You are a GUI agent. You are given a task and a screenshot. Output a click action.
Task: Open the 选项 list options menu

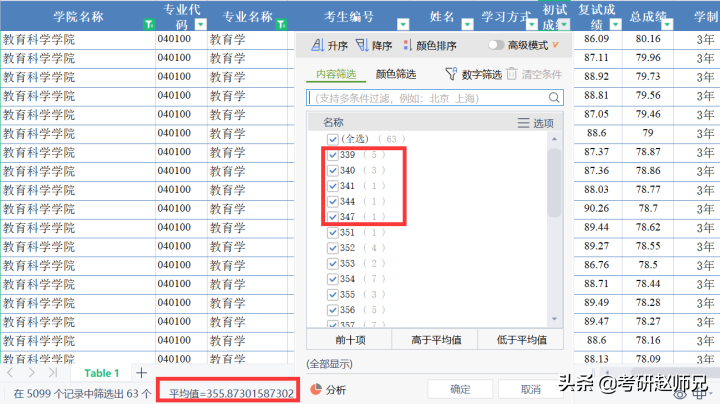coord(535,123)
